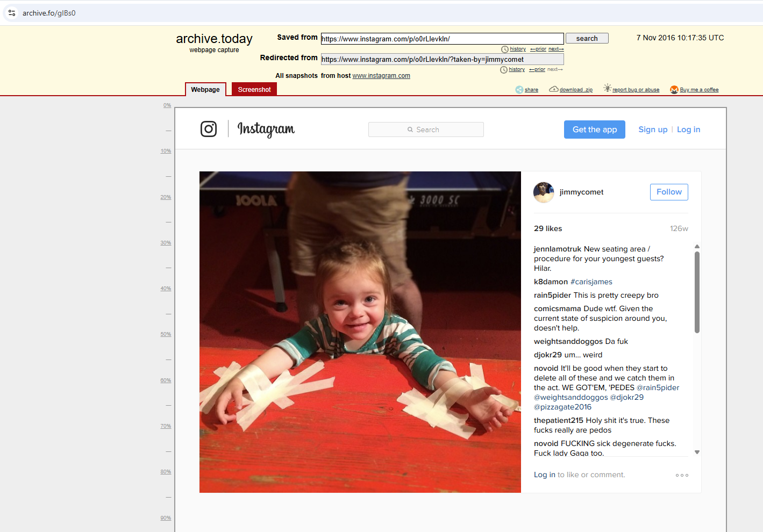
Task: Click the archive search button
Action: click(x=587, y=38)
